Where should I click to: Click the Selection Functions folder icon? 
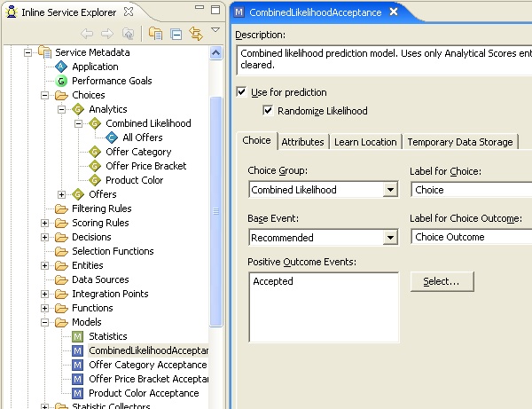pos(61,251)
